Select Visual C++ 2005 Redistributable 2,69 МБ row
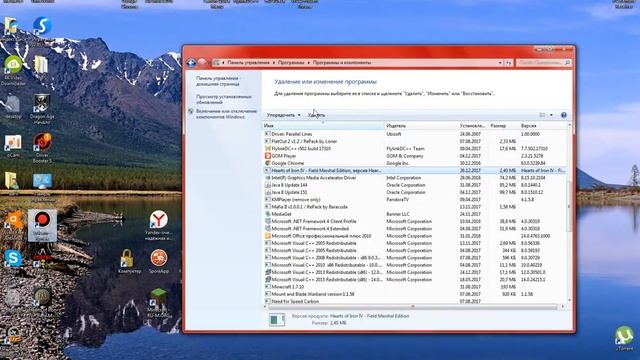Viewport: 640px width, 360px height. [x=414, y=243]
